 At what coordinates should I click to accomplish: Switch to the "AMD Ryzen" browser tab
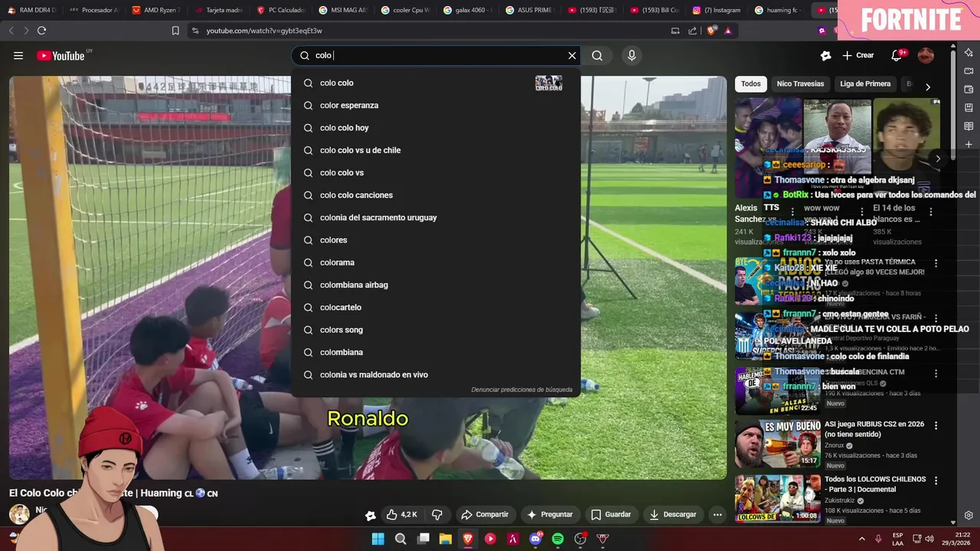(x=156, y=10)
